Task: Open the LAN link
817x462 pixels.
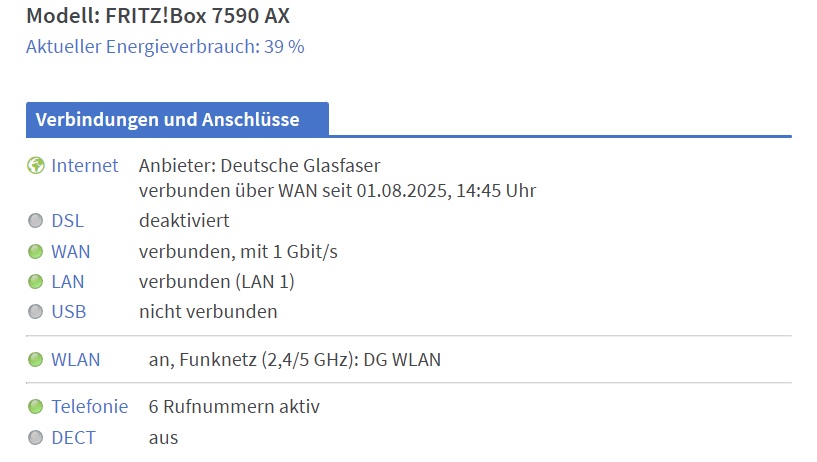Action: pyautogui.click(x=68, y=282)
